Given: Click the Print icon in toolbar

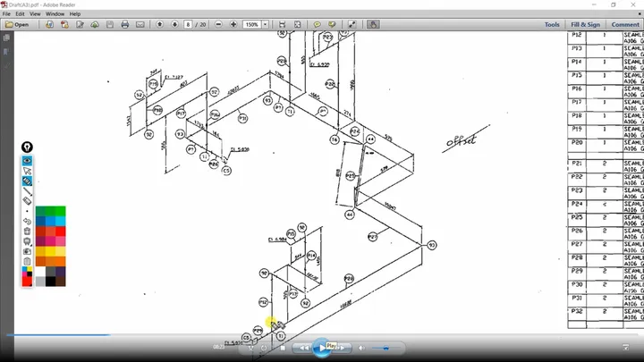Looking at the screenshot, I should click(x=125, y=25).
